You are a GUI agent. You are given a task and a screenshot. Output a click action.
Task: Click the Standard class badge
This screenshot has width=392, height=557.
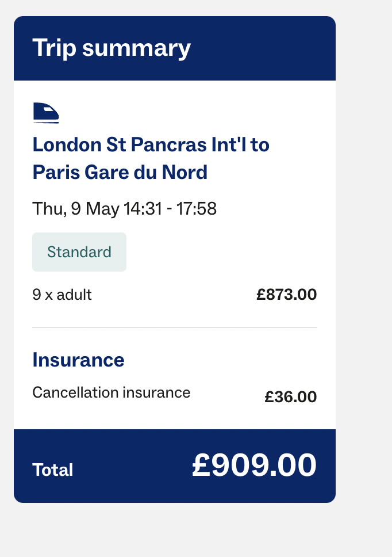(x=79, y=252)
